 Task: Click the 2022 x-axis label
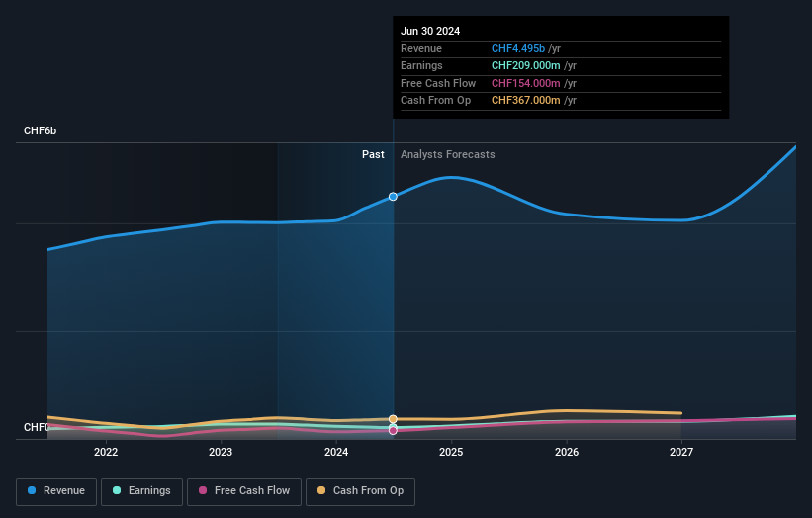pyautogui.click(x=106, y=453)
